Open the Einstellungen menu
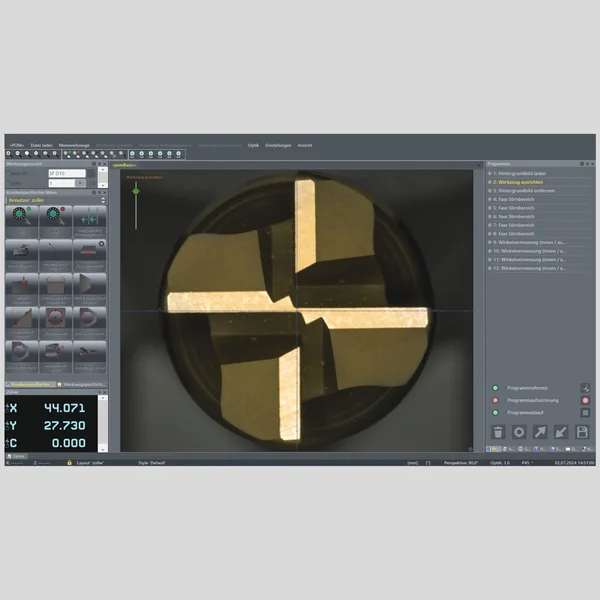Image resolution: width=600 pixels, height=600 pixels. coord(279,145)
